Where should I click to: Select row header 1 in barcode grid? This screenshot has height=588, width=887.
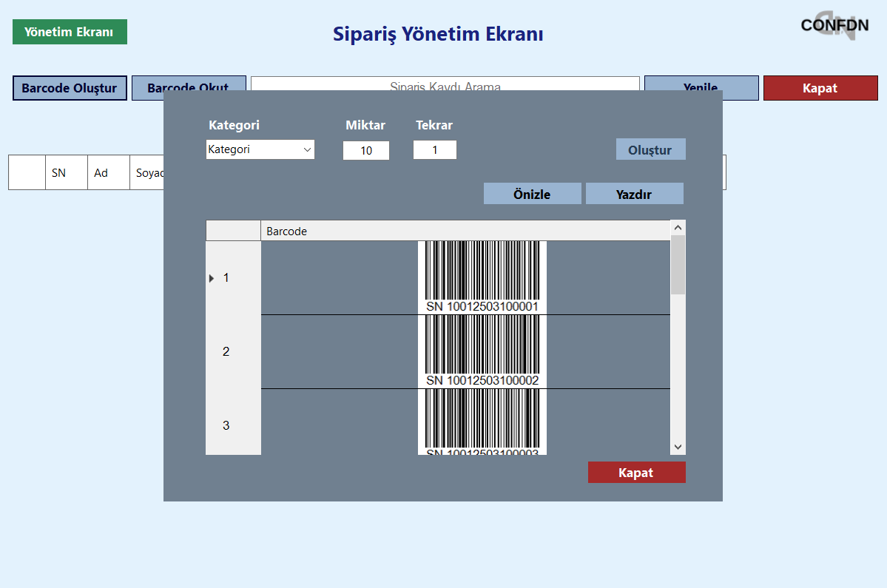coord(233,277)
